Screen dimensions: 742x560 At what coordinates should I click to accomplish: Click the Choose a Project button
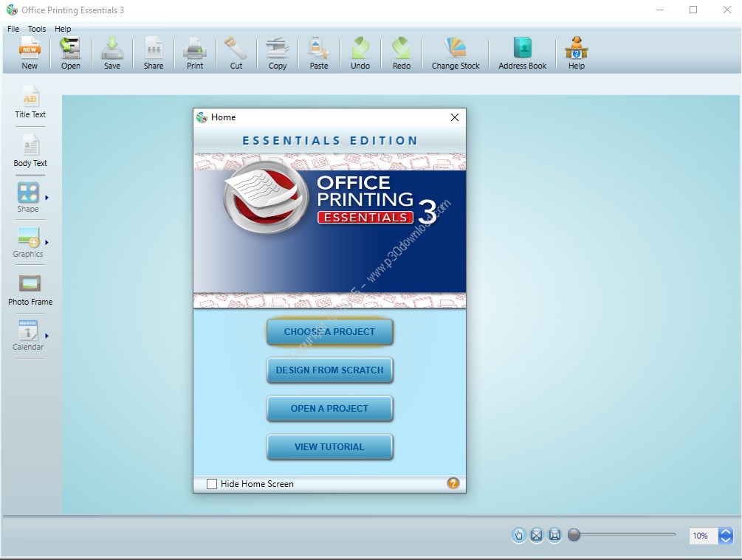tap(330, 331)
